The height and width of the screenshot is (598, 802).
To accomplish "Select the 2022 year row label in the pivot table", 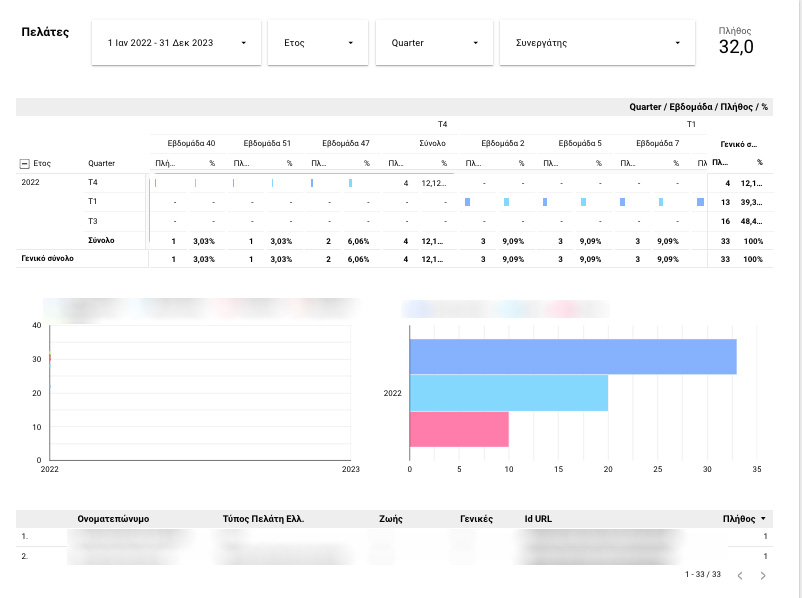I will (x=30, y=182).
